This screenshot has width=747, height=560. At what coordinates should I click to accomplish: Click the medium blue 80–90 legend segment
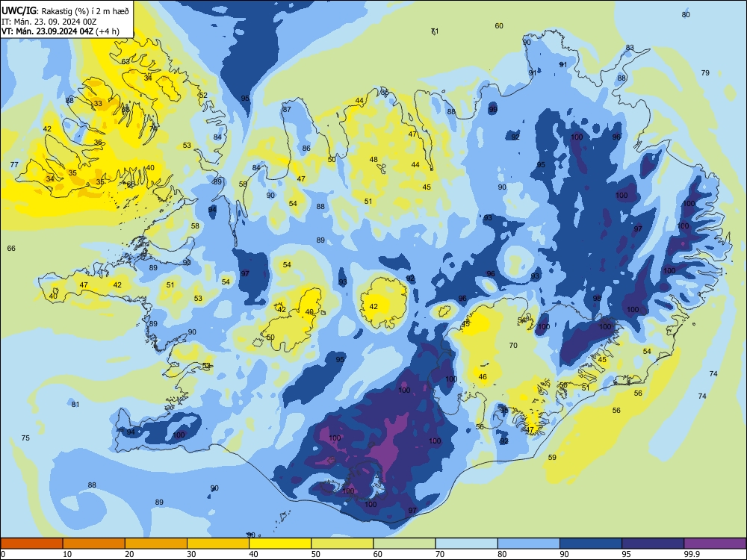click(x=529, y=544)
